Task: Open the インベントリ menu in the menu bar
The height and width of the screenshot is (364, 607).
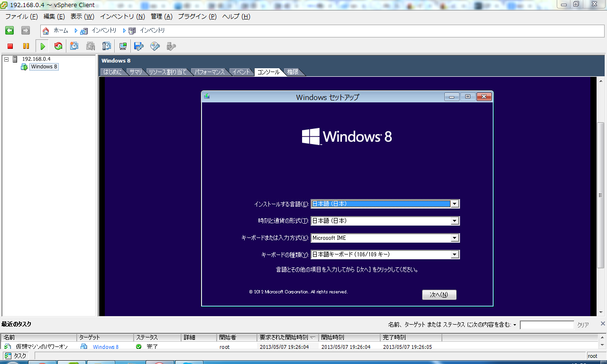Action: click(122, 17)
